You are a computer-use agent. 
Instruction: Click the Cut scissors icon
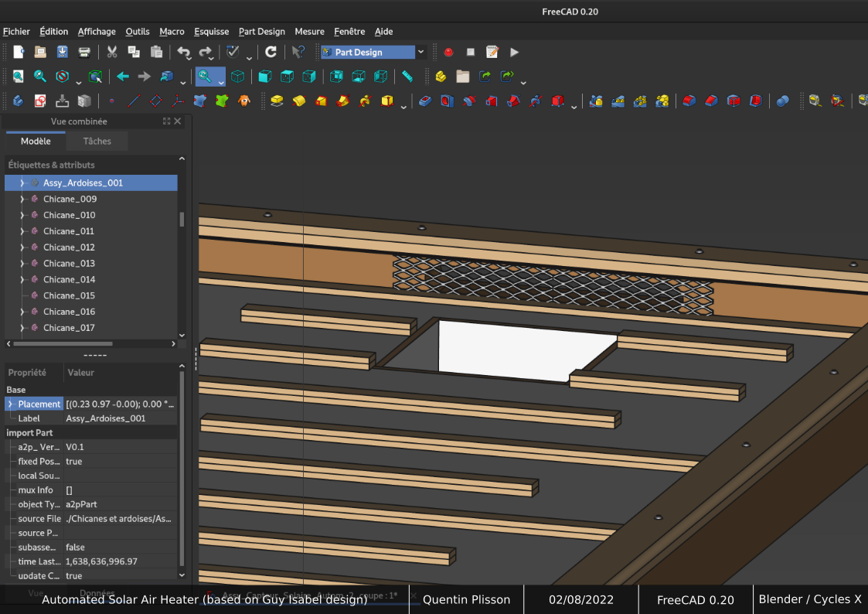112,52
